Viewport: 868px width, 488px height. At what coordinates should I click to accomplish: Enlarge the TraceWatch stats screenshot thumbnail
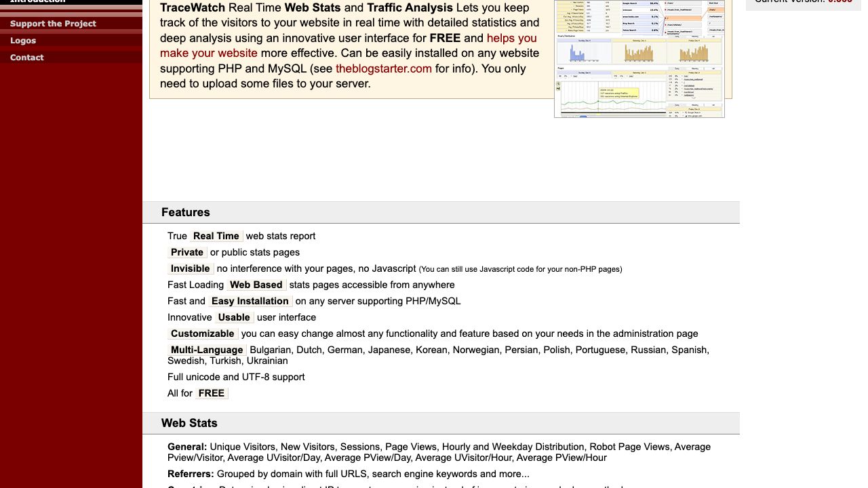click(x=639, y=58)
